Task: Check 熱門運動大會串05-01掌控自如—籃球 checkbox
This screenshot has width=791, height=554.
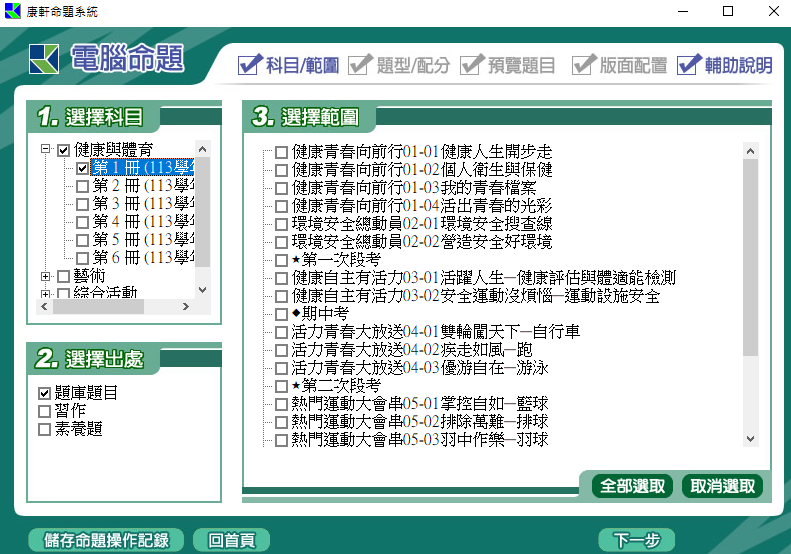Action: [x=281, y=404]
